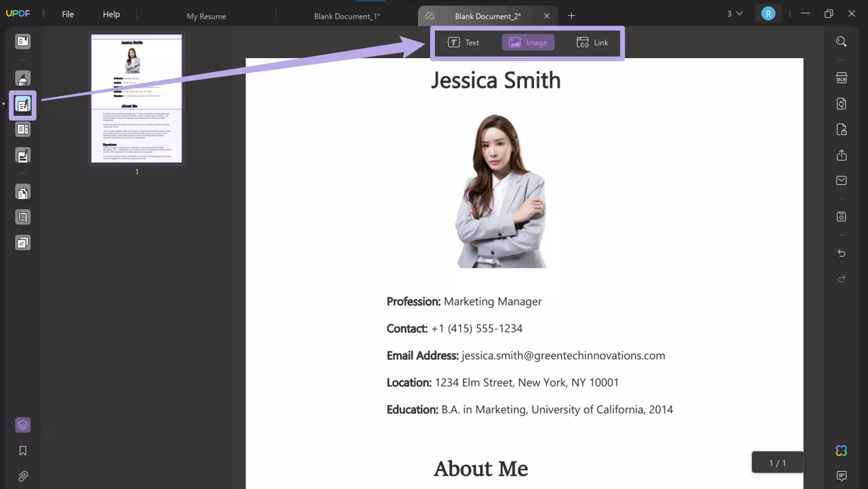Open the Crop Pages tool
This screenshot has width=868, height=489.
coord(22,216)
